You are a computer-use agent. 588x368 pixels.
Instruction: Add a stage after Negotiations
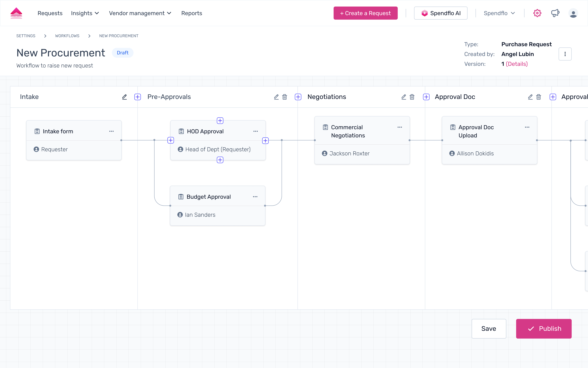426,97
